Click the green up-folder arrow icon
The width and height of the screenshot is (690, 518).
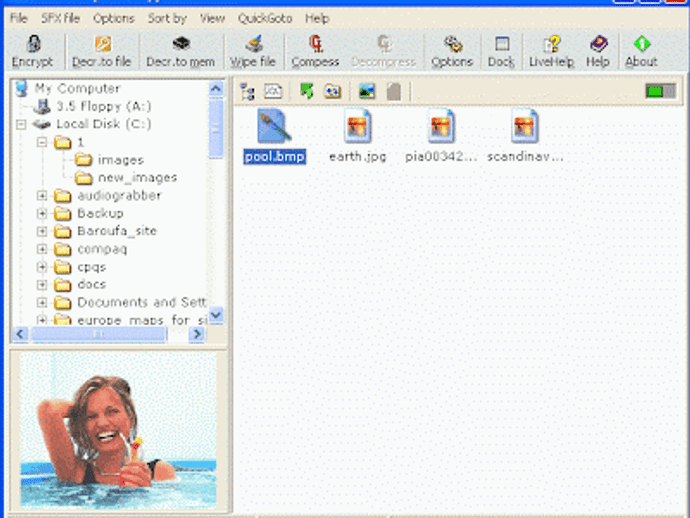pyautogui.click(x=307, y=91)
